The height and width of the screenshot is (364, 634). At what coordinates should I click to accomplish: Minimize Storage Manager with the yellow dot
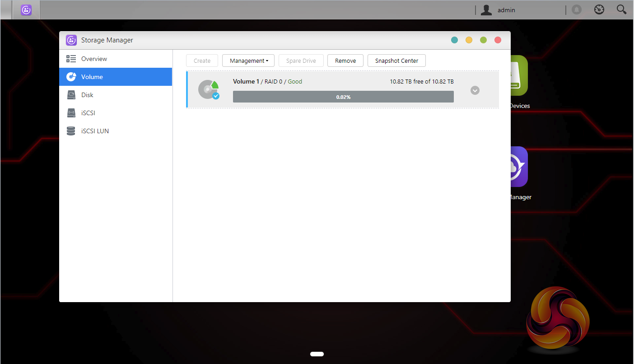469,40
